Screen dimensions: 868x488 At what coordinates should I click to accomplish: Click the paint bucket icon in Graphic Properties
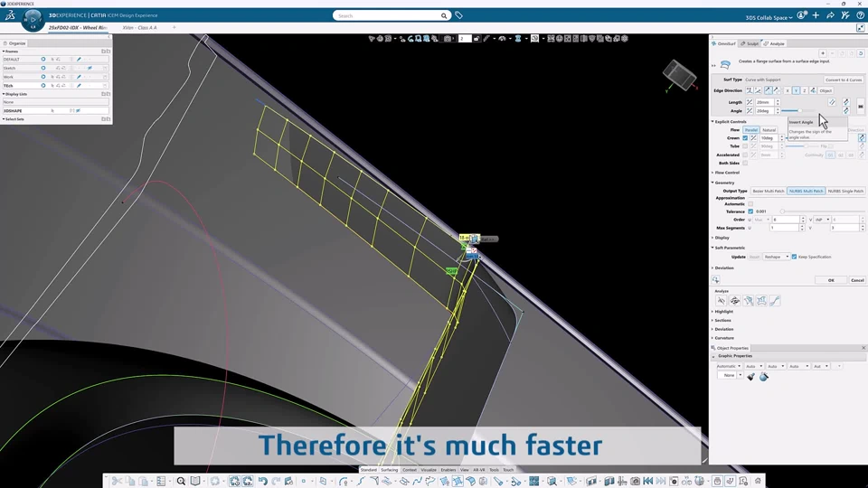click(764, 376)
